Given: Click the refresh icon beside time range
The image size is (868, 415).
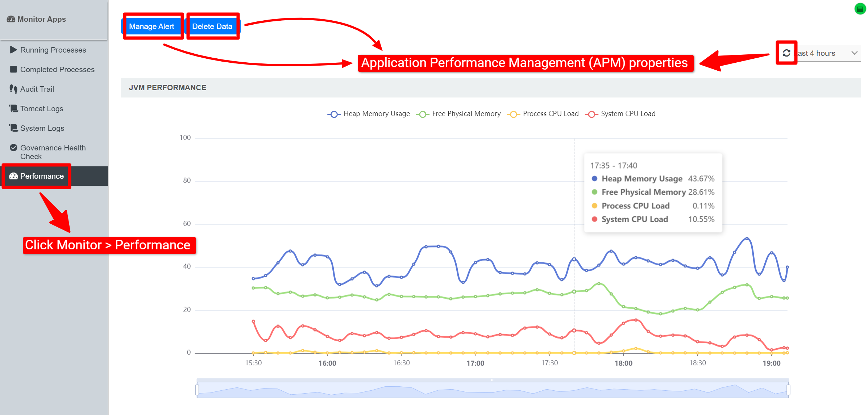Looking at the screenshot, I should coord(786,53).
